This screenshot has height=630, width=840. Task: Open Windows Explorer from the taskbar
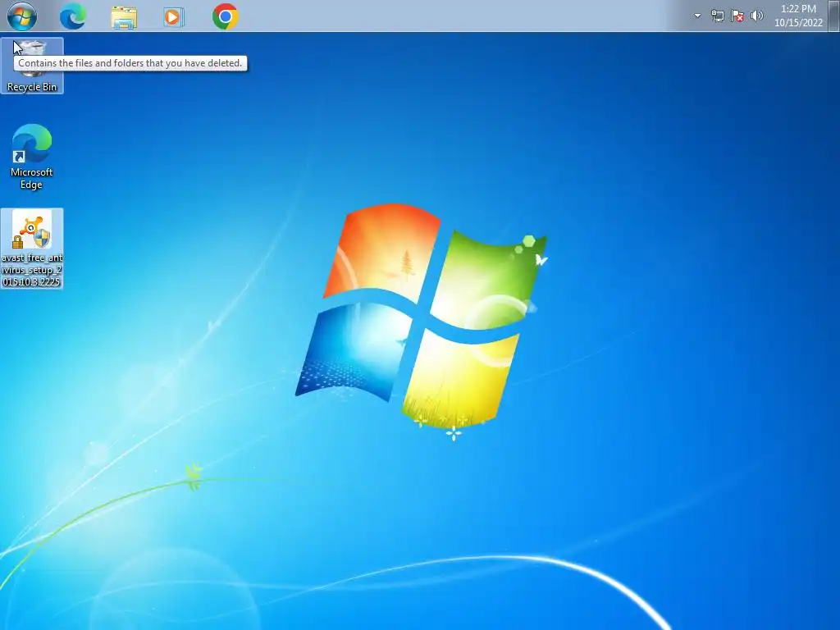(x=124, y=17)
